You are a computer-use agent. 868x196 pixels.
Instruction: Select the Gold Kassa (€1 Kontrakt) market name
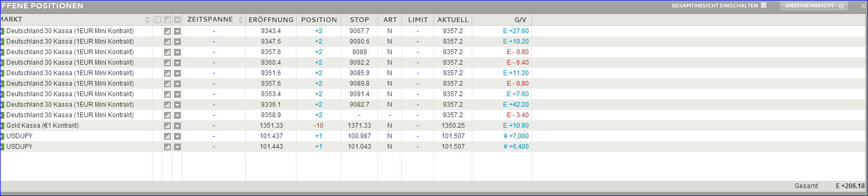click(x=42, y=126)
